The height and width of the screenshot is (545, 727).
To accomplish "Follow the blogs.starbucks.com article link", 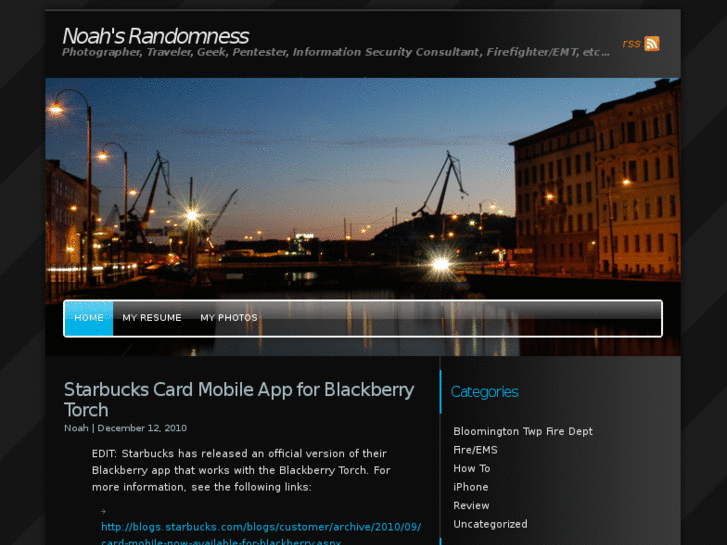I will (261, 534).
